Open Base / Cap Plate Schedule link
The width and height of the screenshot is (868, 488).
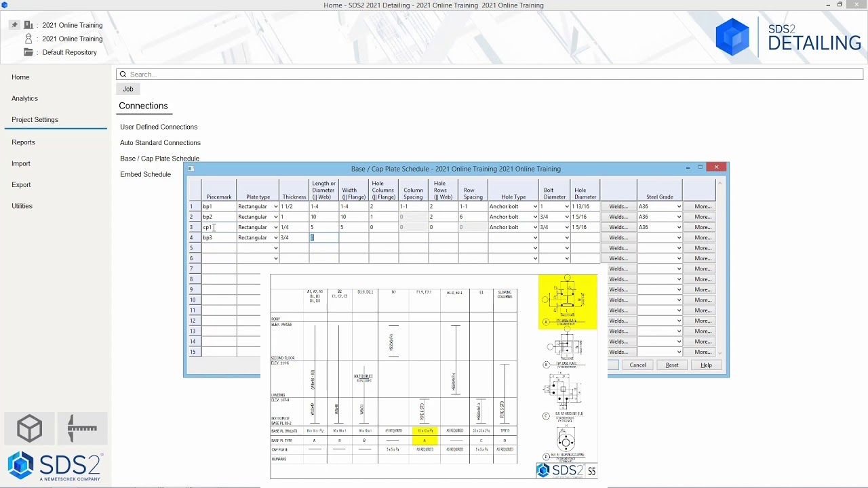click(x=159, y=159)
